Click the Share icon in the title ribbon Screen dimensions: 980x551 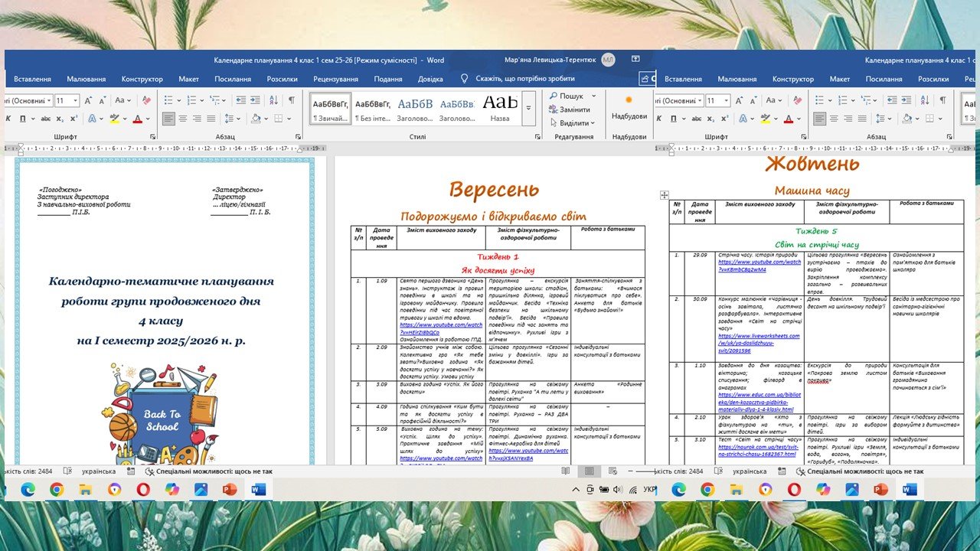pos(647,78)
